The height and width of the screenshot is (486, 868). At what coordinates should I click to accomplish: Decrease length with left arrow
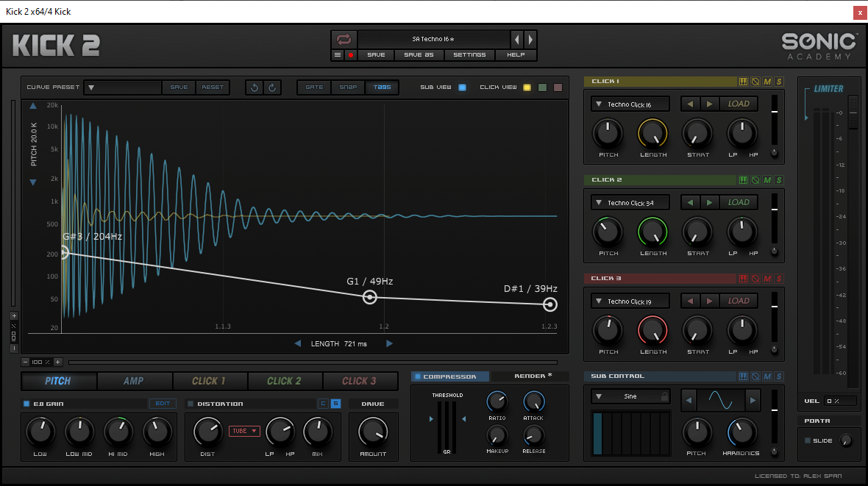tap(298, 344)
